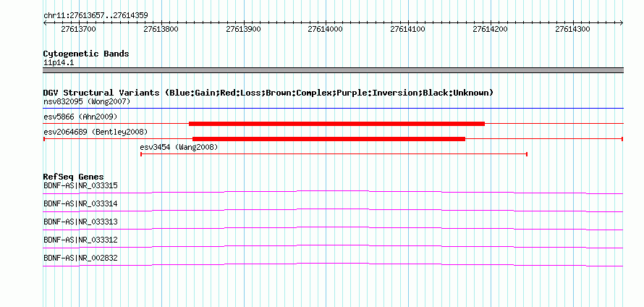Click the magenta NR_033315 gene line
The width and height of the screenshot is (644, 307).
point(333,192)
